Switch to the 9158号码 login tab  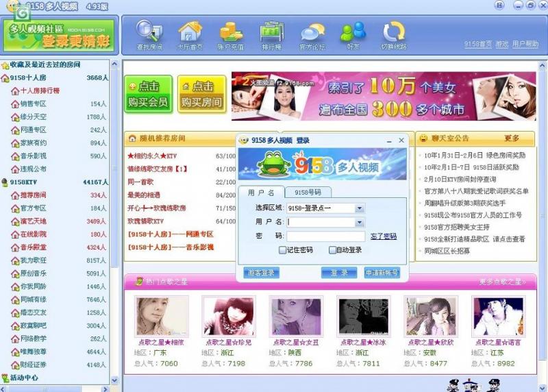(x=308, y=193)
